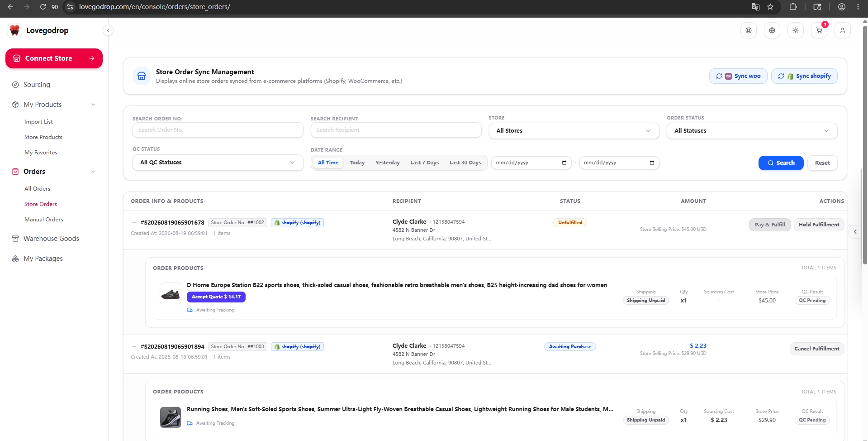Open the shopping cart icon
This screenshot has height=441, width=868.
click(819, 30)
